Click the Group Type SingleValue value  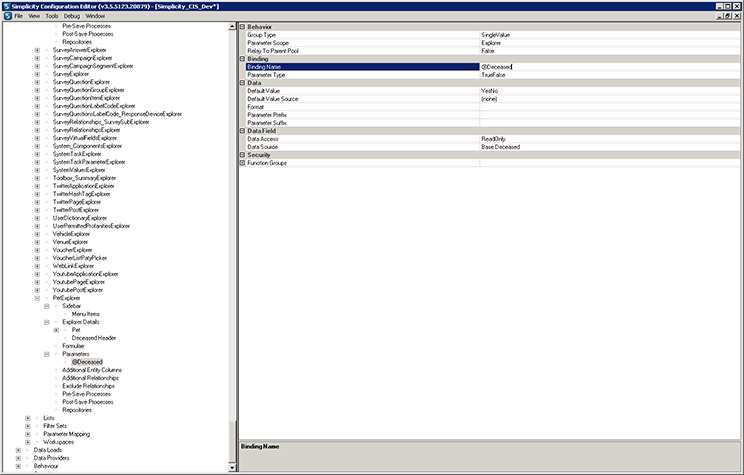coord(609,35)
